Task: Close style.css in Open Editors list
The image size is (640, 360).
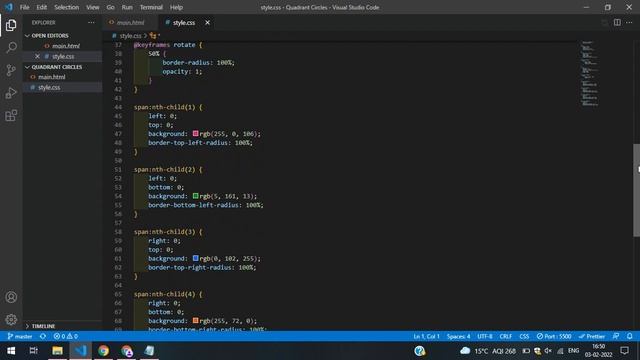Action: pyautogui.click(x=37, y=56)
